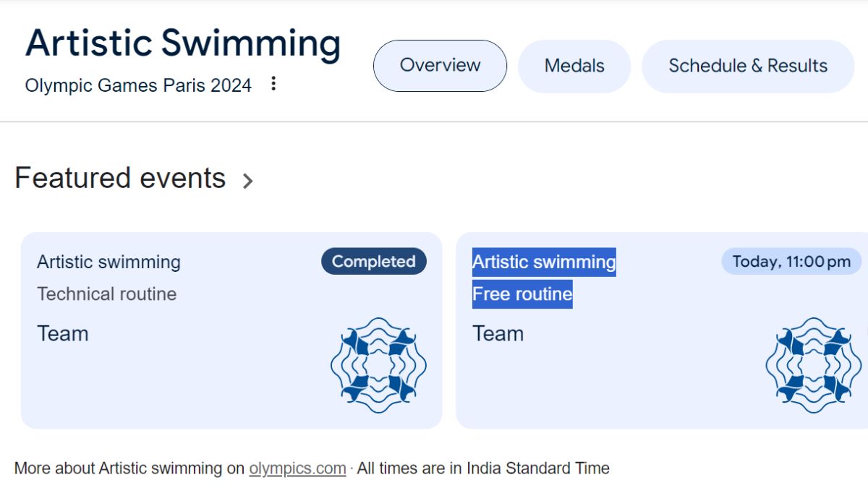
Task: Click the Artistic Swimming page title
Action: [183, 43]
